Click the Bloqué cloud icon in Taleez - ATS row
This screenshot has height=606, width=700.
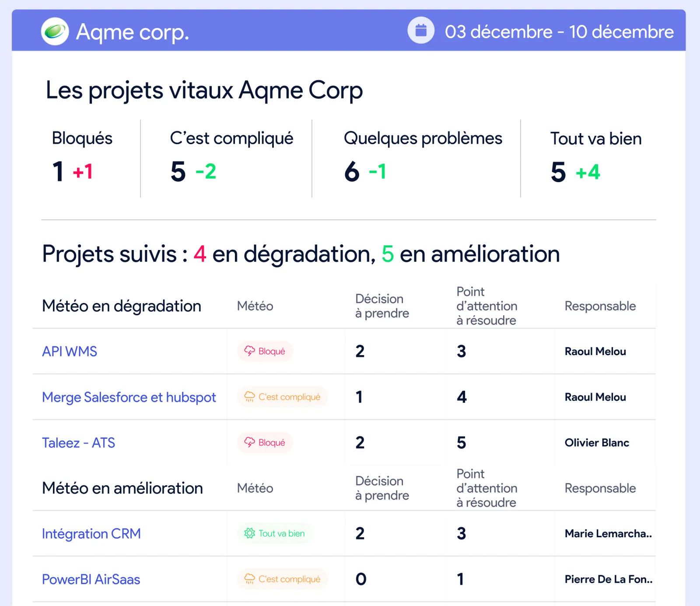pos(249,442)
